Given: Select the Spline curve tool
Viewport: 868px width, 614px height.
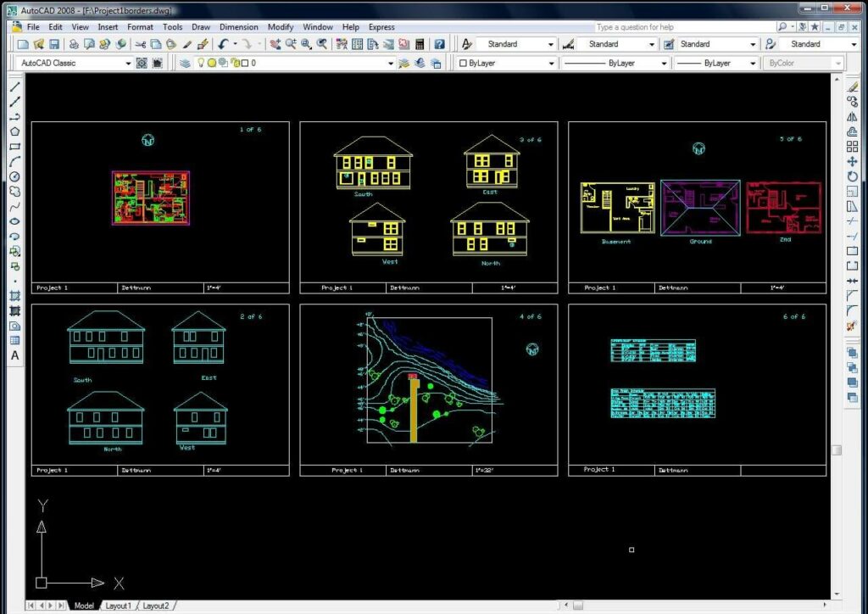Looking at the screenshot, I should (x=15, y=207).
